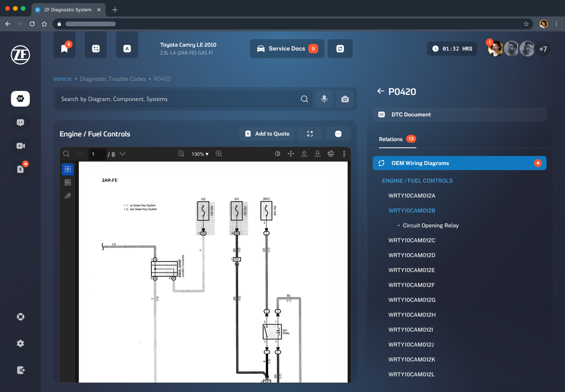Click the PDF viewer search icon

click(66, 154)
